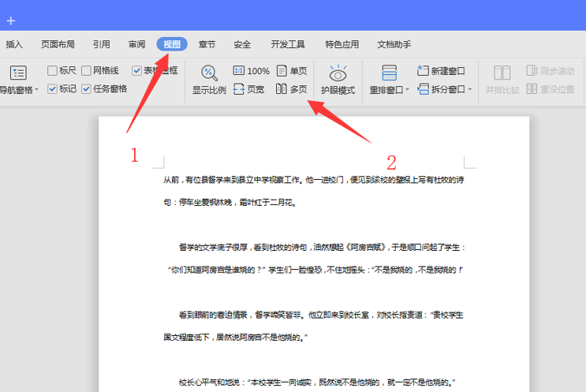
Task: Switch to single page view icon
Action: 282,70
